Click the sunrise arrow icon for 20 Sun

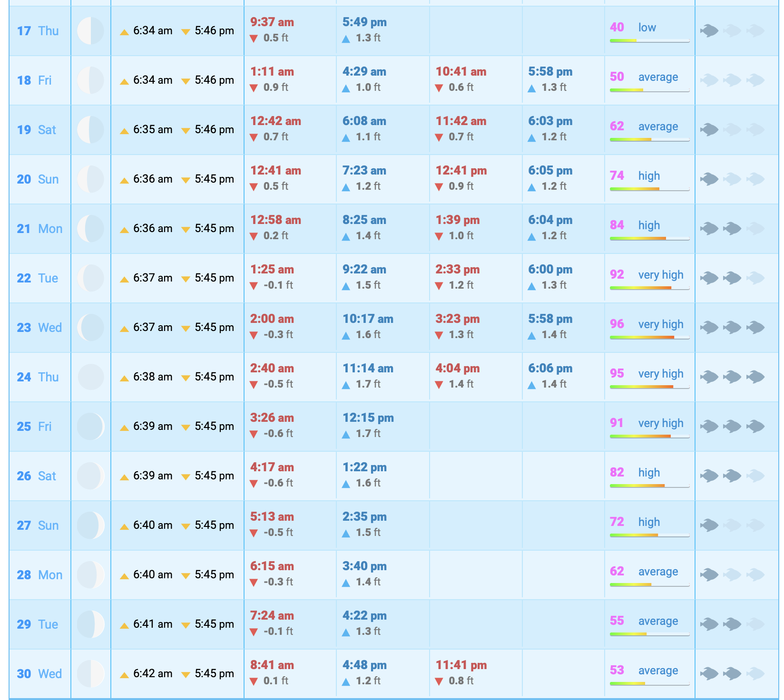coord(124,180)
